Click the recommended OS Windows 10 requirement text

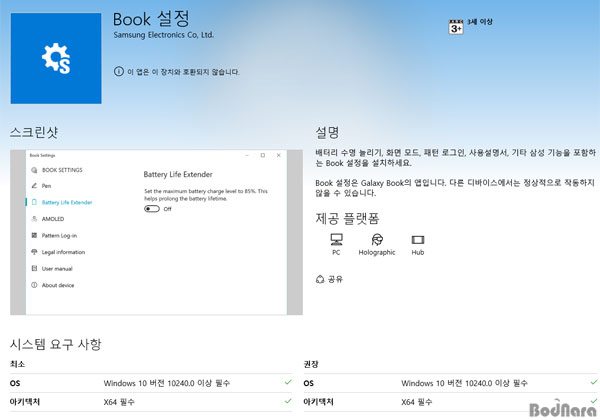(x=464, y=383)
